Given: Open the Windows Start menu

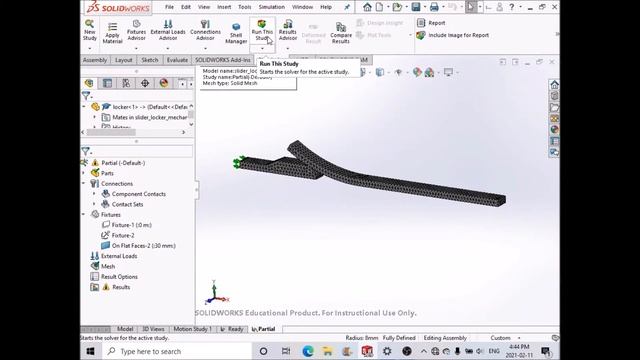Looking at the screenshot, I should click(x=91, y=351).
